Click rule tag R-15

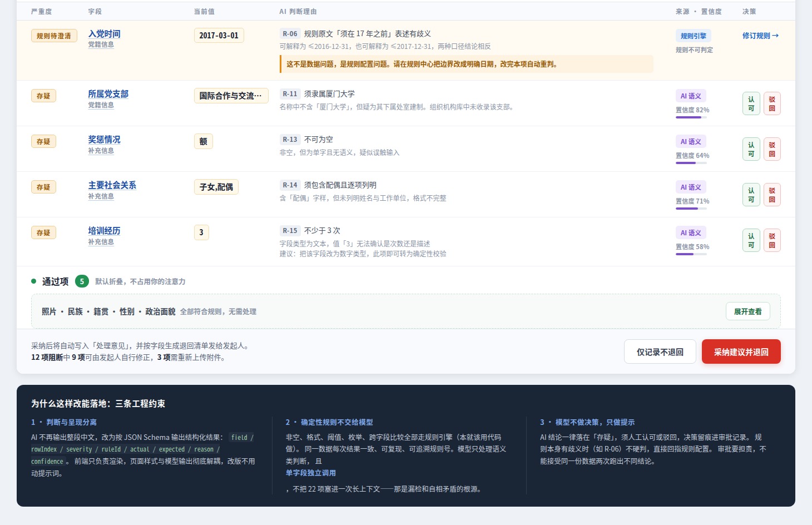290,231
